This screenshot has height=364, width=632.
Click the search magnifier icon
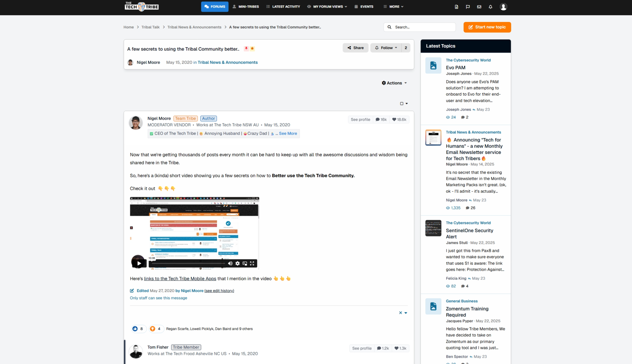(390, 27)
